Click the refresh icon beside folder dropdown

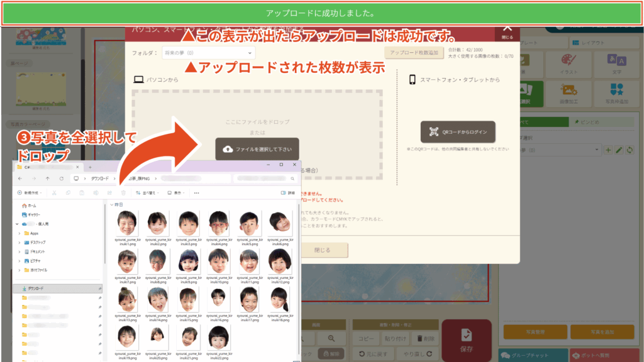[x=630, y=150]
